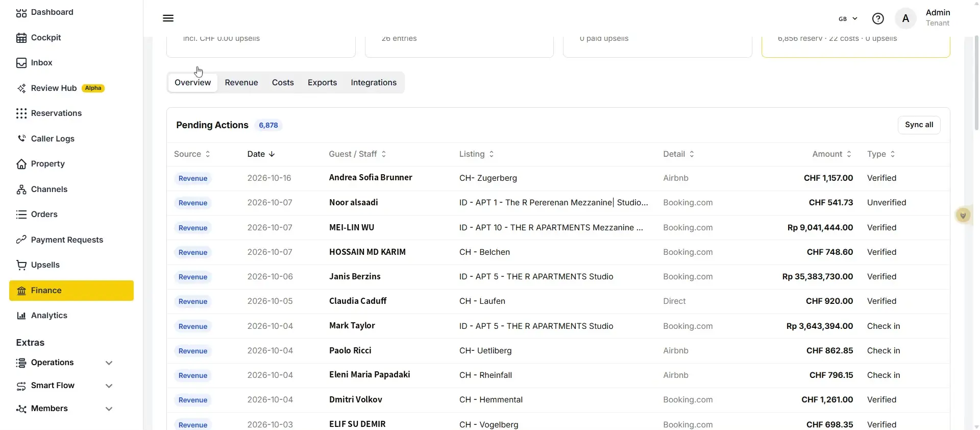
Task: Click the Reservations dots icon
Action: [x=21, y=113]
